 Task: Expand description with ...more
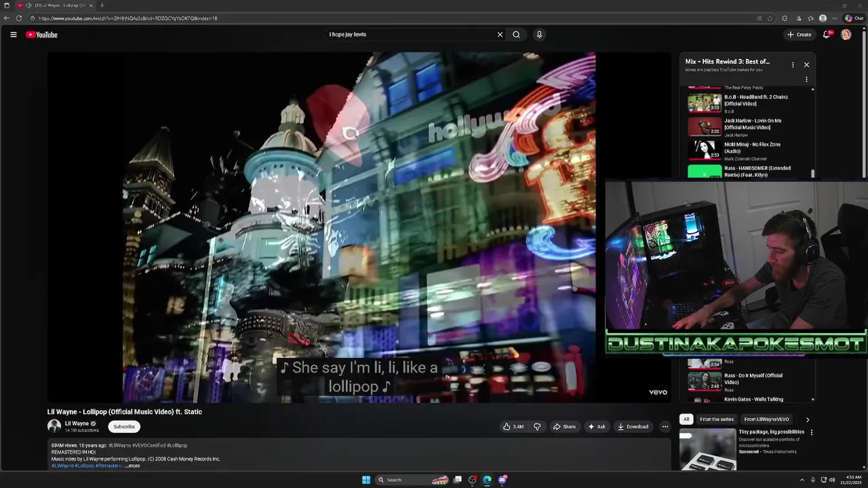[x=132, y=466]
